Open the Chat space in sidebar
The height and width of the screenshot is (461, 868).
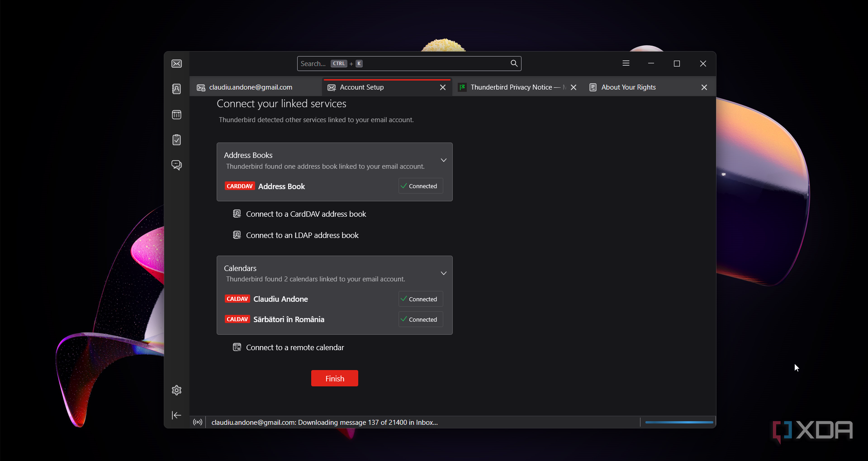[176, 165]
